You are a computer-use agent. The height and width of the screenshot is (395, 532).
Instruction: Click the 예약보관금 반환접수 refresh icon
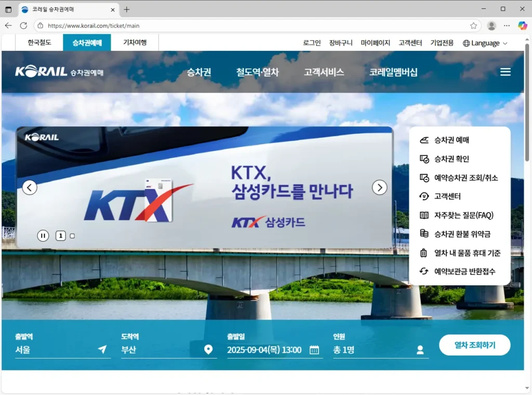point(423,271)
